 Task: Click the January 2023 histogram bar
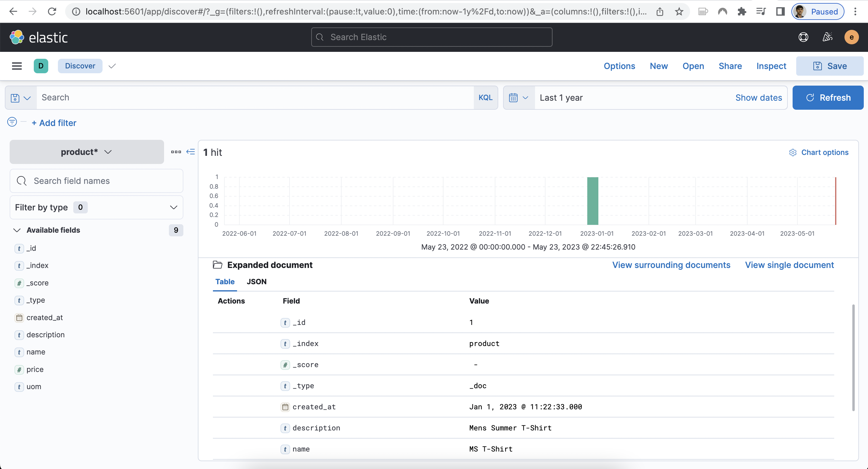592,201
